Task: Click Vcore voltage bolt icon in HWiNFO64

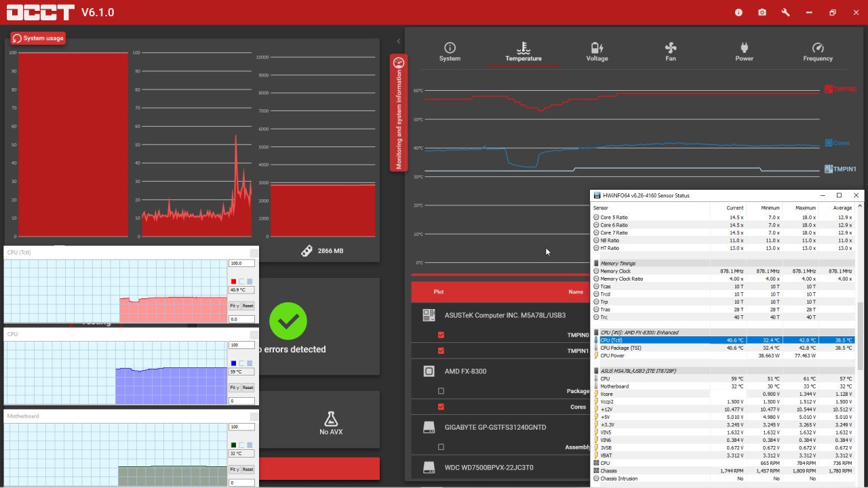Action: 596,394
